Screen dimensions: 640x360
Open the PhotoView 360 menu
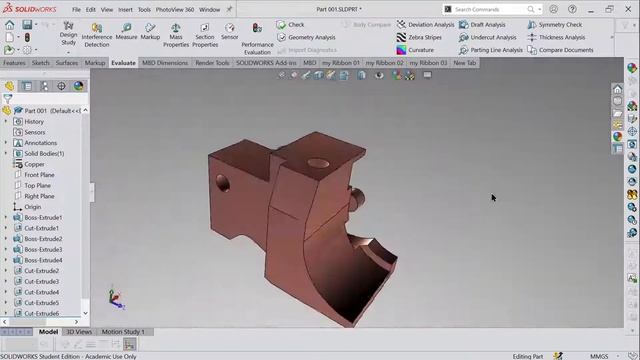(175, 9)
